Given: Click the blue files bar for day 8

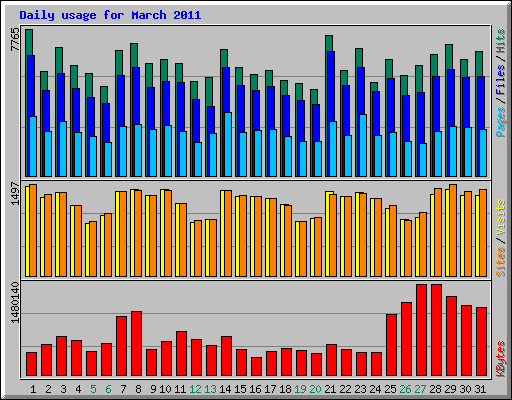Looking at the screenshot, I should (136, 96).
